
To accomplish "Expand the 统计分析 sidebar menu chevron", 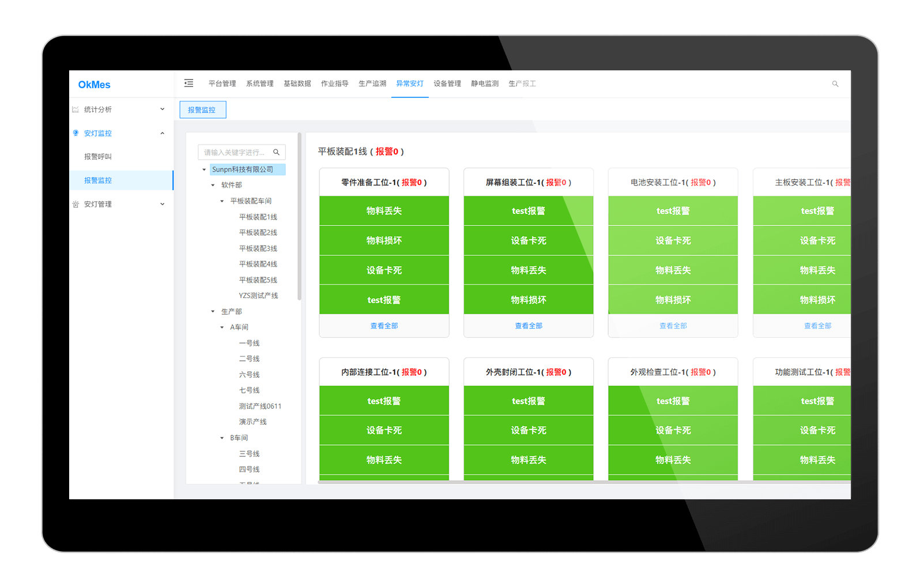I will click(x=163, y=110).
